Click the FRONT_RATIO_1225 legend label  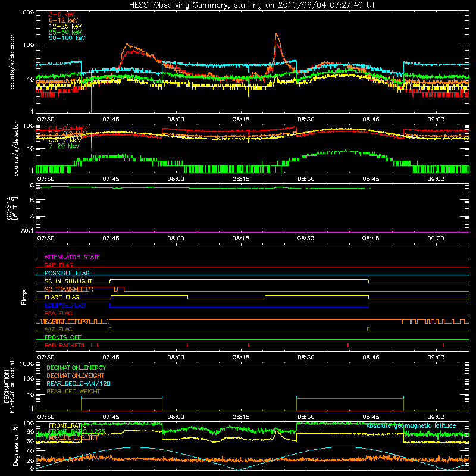(77, 431)
